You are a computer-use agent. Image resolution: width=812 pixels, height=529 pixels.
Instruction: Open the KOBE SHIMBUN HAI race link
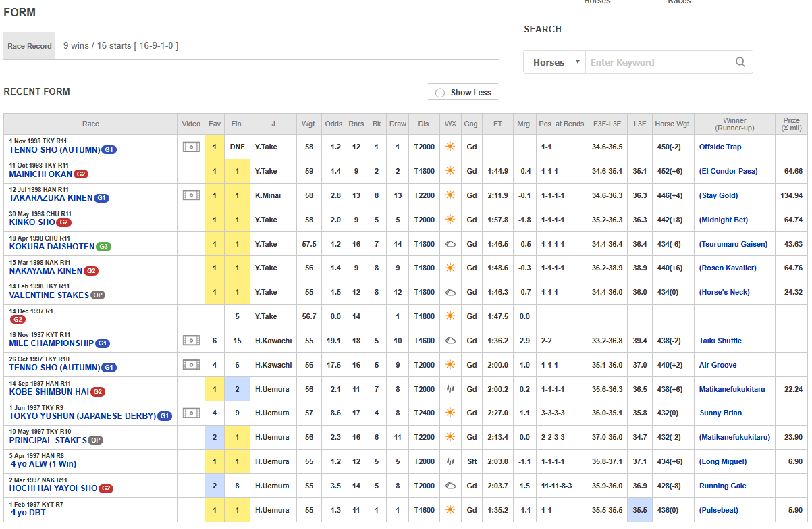49,392
